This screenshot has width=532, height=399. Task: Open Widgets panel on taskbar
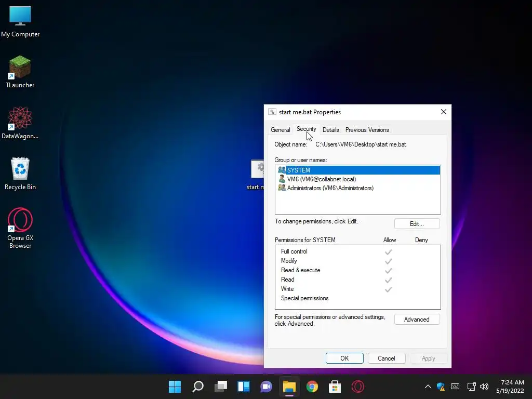coord(244,387)
